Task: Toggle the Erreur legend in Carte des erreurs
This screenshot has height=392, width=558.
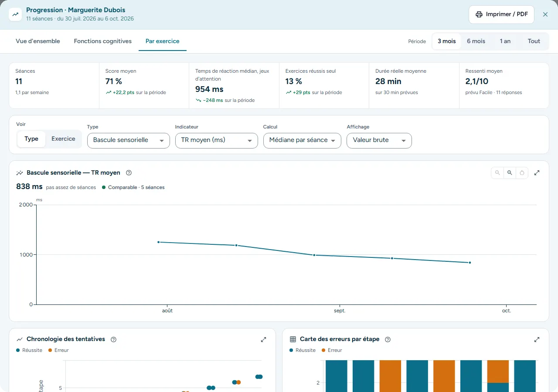Action: 332,350
